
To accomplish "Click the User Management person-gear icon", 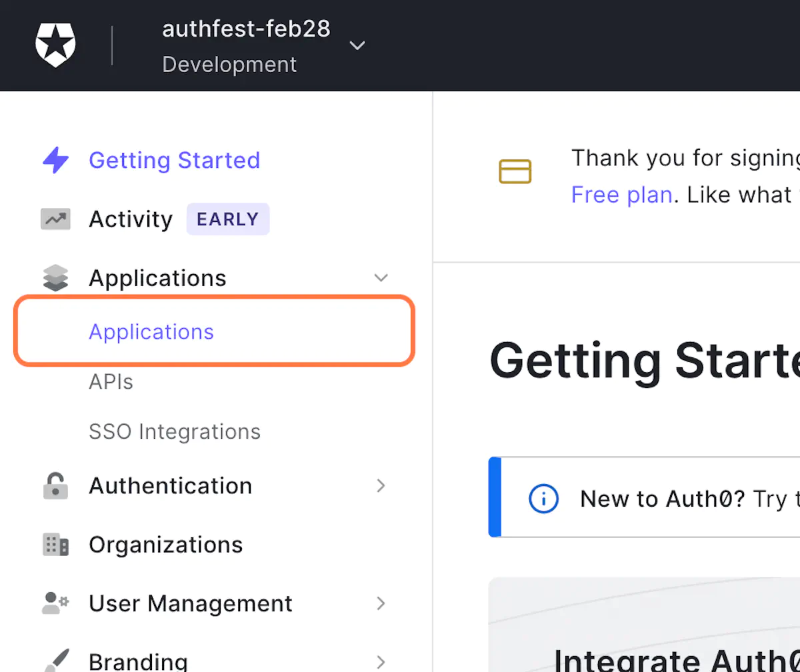I will click(x=55, y=603).
